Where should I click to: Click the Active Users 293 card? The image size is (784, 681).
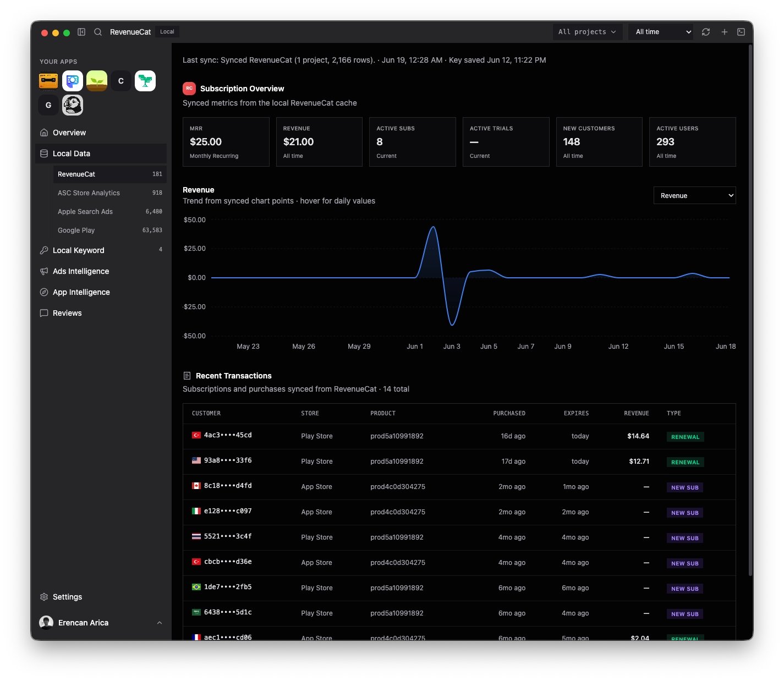693,142
